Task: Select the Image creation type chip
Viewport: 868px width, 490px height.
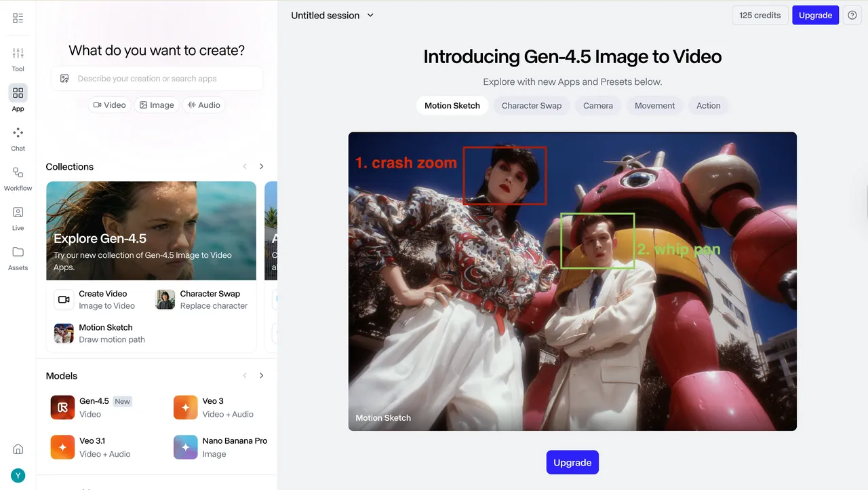Action: (157, 105)
